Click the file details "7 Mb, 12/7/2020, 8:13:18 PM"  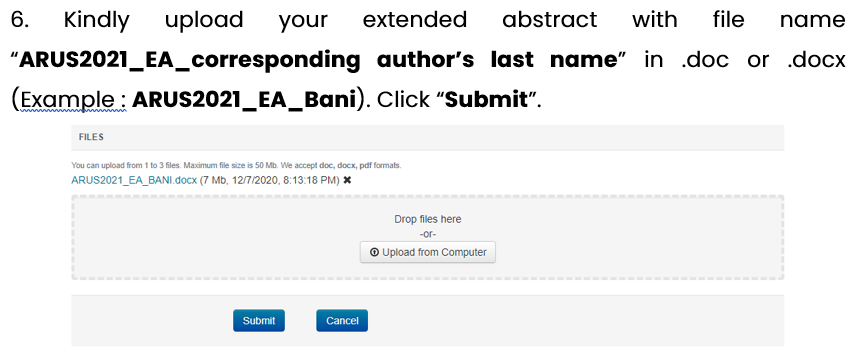[x=269, y=180]
